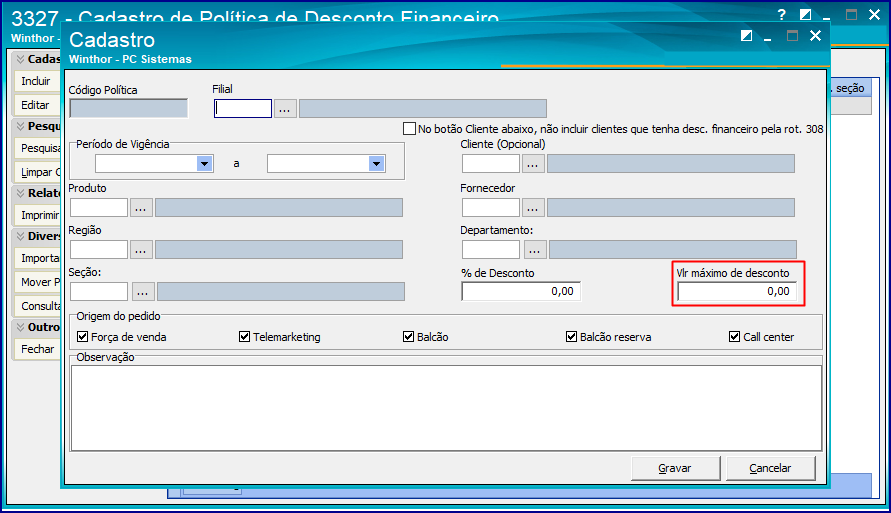This screenshot has width=891, height=513.
Task: Click seção column header in main window grid
Action: [850, 88]
